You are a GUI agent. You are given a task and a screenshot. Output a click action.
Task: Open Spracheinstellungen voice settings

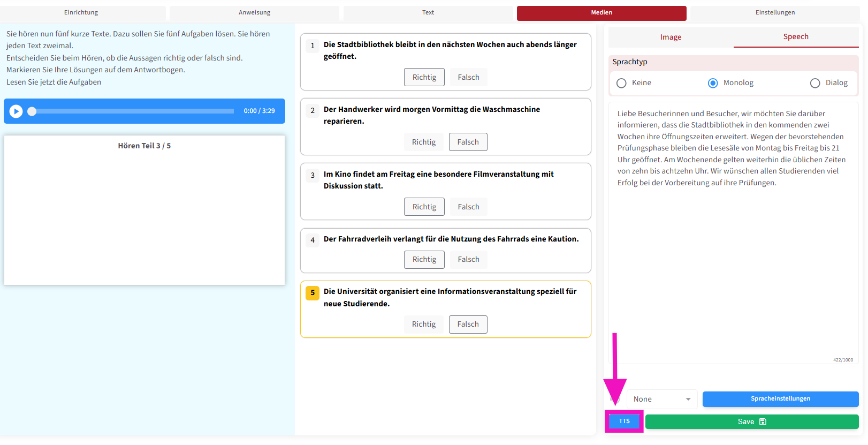pos(780,399)
